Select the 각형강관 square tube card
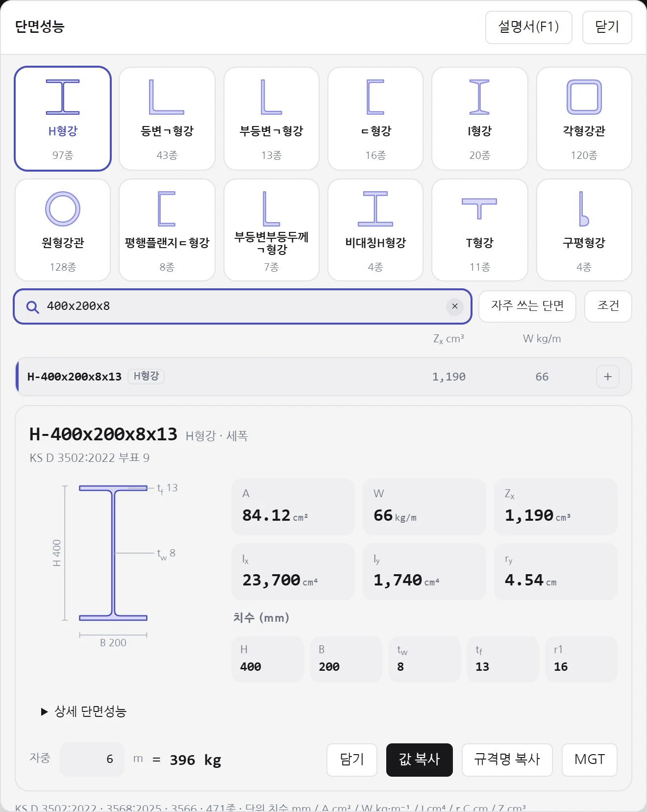 pos(584,119)
